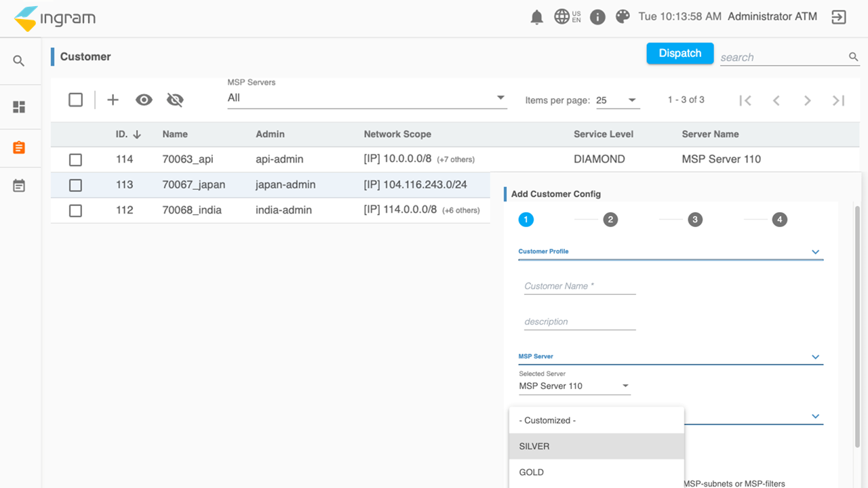Click the info circle icon

tap(597, 18)
